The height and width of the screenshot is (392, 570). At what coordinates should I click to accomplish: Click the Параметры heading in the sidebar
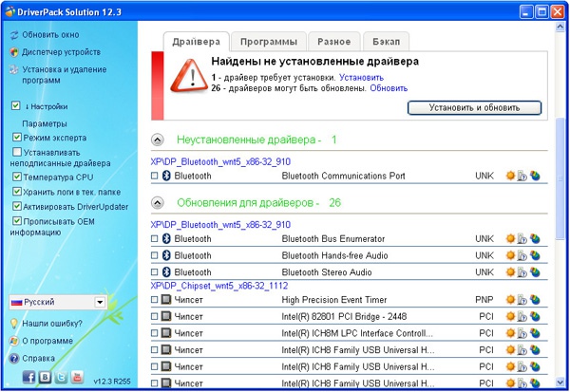(x=45, y=124)
